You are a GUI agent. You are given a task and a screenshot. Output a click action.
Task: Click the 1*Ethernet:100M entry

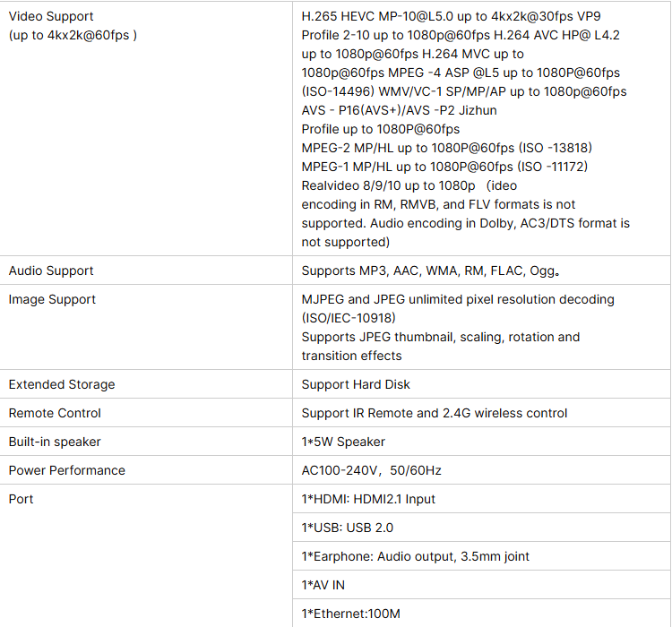tap(350, 614)
